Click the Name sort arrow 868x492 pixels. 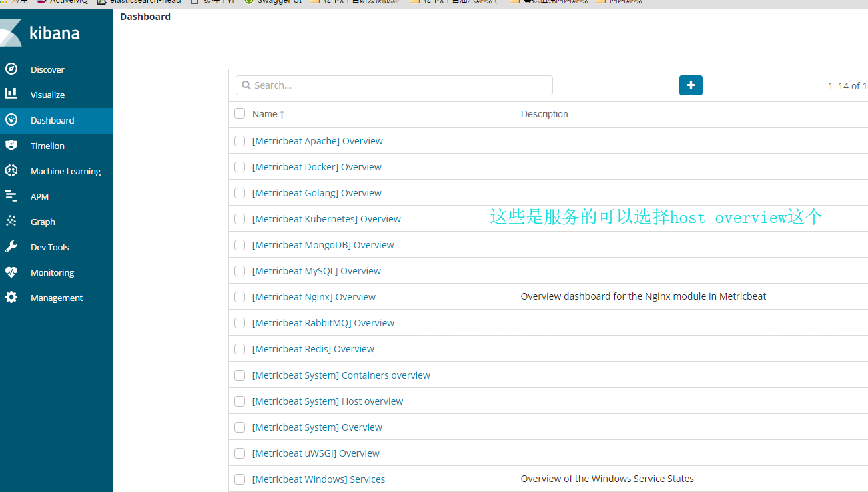coord(282,115)
